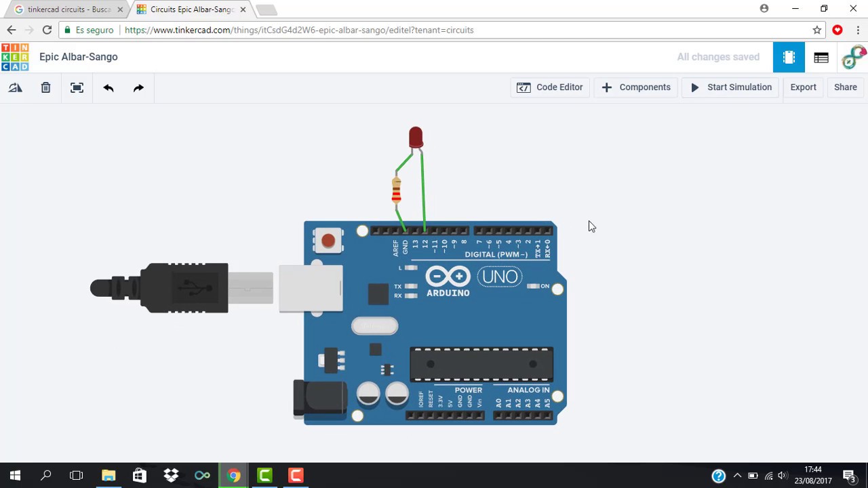Open Microsoft Store from the taskbar
The width and height of the screenshot is (868, 488).
(140, 476)
